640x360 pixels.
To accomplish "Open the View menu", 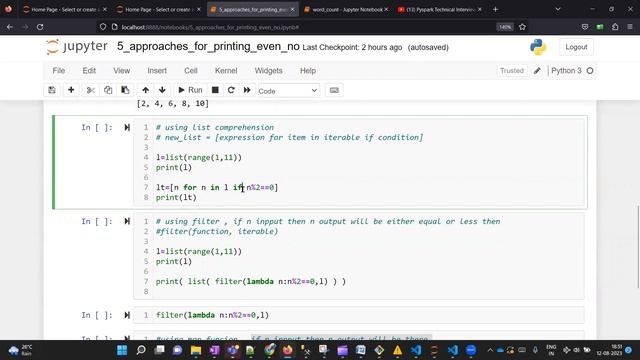I will [x=122, y=71].
